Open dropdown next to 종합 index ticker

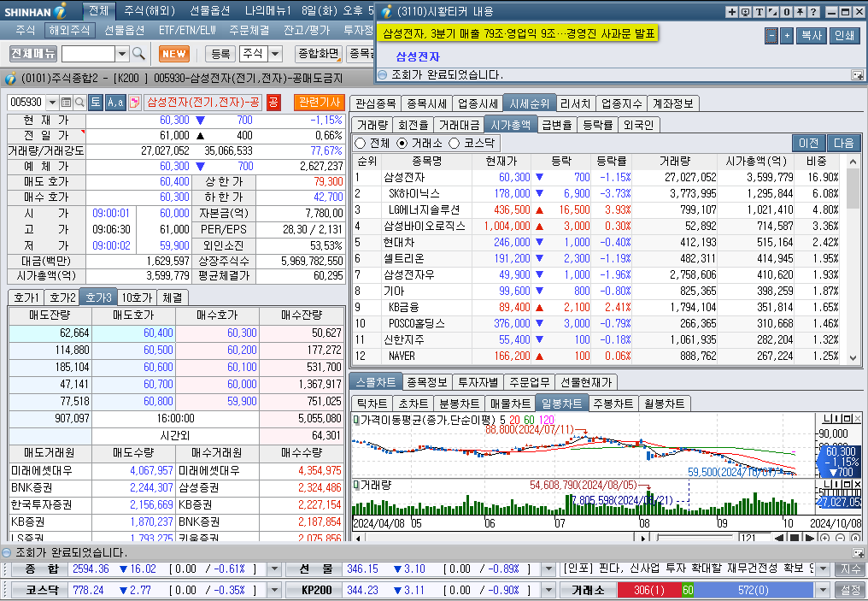point(274,569)
